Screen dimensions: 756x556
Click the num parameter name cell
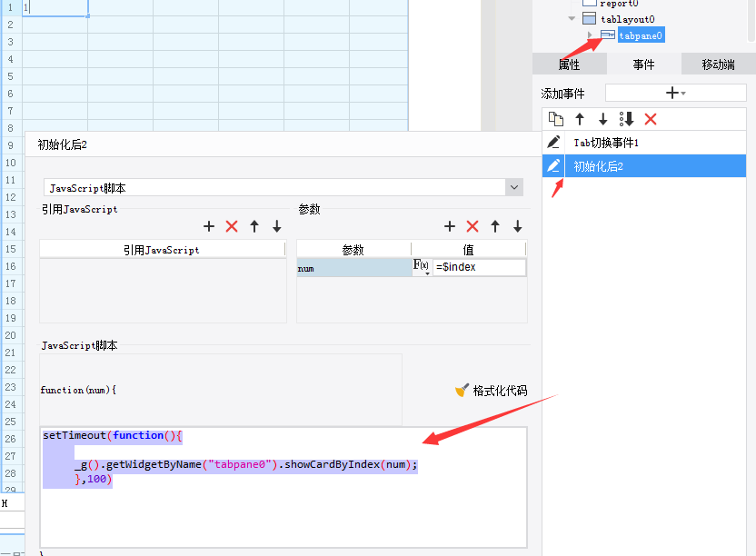[x=353, y=268]
